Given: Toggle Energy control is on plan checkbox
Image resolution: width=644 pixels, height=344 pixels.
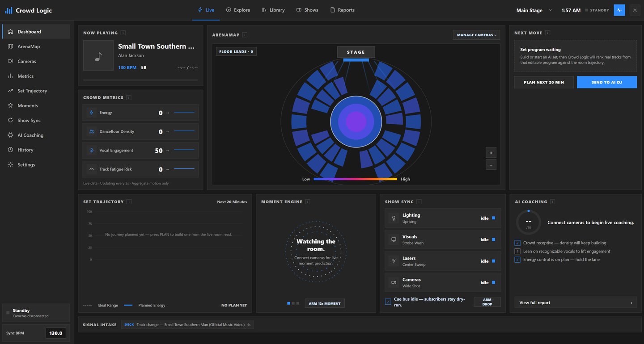Looking at the screenshot, I should pos(517,260).
